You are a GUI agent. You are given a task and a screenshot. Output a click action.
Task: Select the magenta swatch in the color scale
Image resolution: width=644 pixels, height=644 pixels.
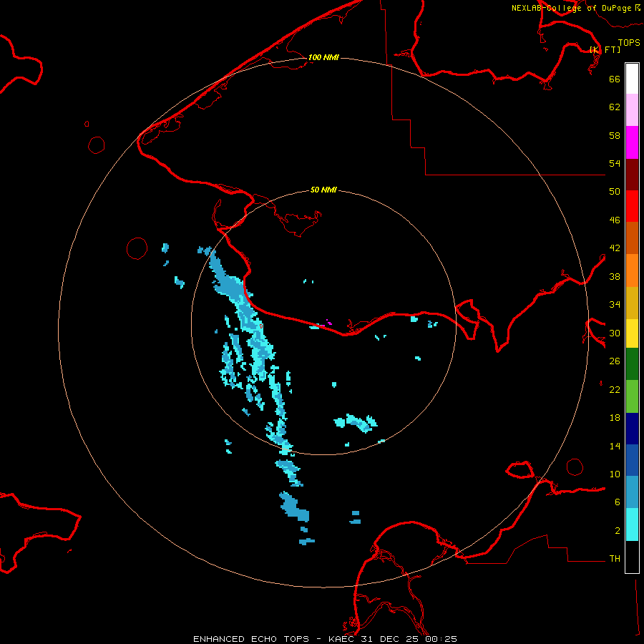[632, 142]
